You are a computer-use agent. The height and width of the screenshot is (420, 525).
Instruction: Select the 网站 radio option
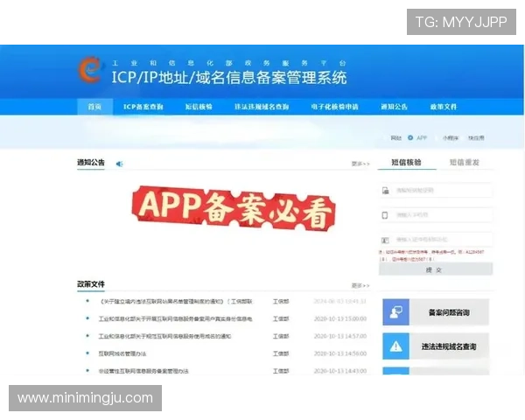point(396,138)
